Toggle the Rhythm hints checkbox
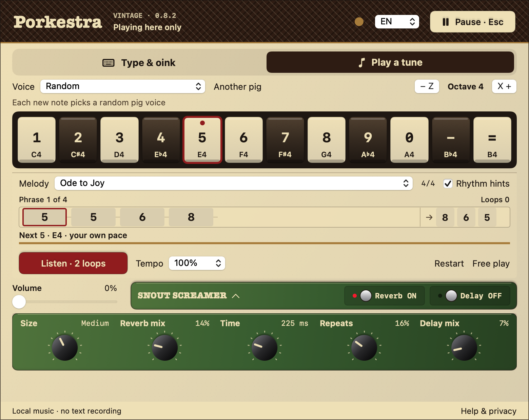 pos(448,184)
